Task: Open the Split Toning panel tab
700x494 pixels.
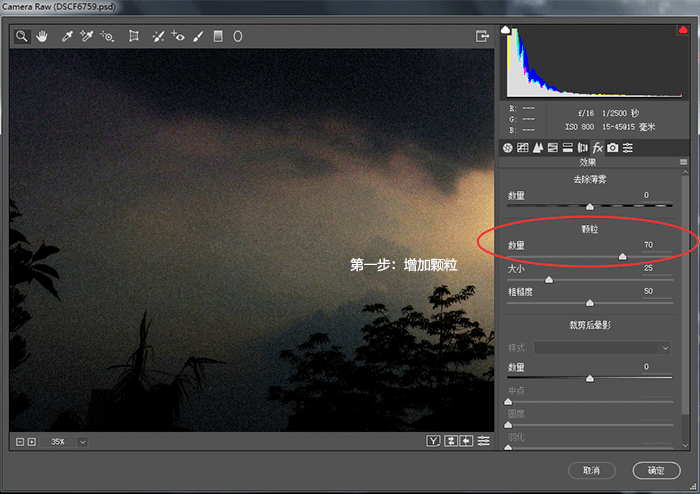Action: click(x=567, y=148)
